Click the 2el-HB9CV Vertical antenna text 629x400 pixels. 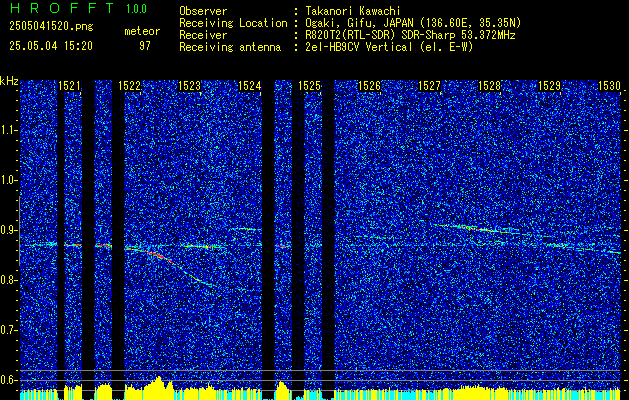[x=389, y=47]
